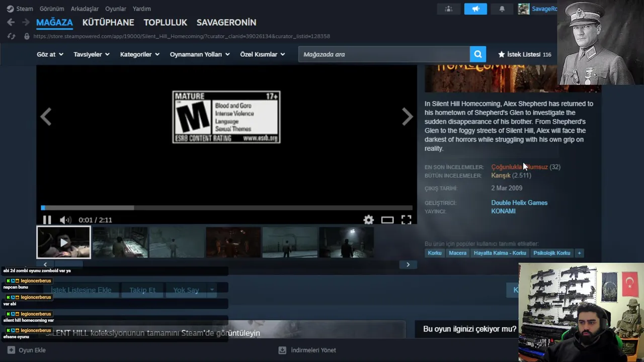Open the announcements megaphone button

[x=475, y=9]
